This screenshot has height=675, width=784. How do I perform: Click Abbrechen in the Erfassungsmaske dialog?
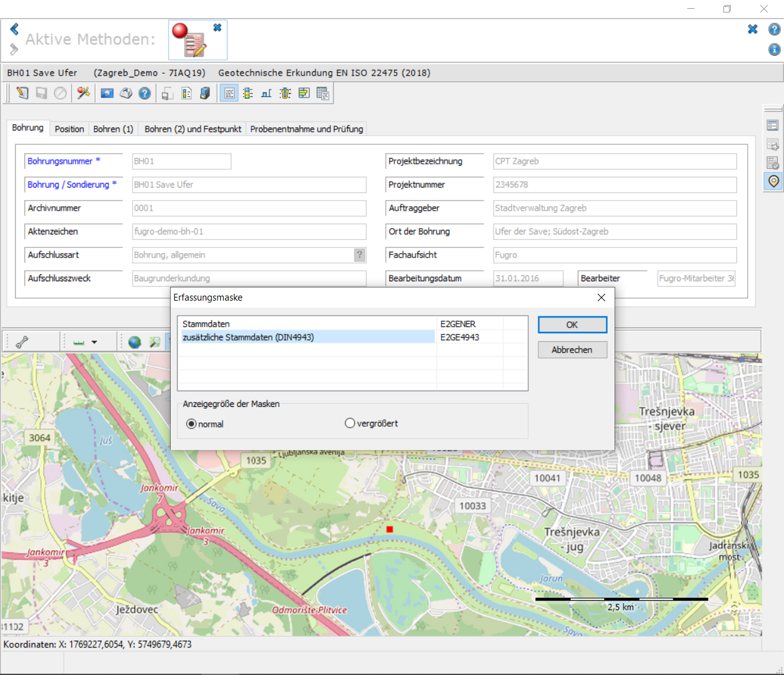click(572, 349)
